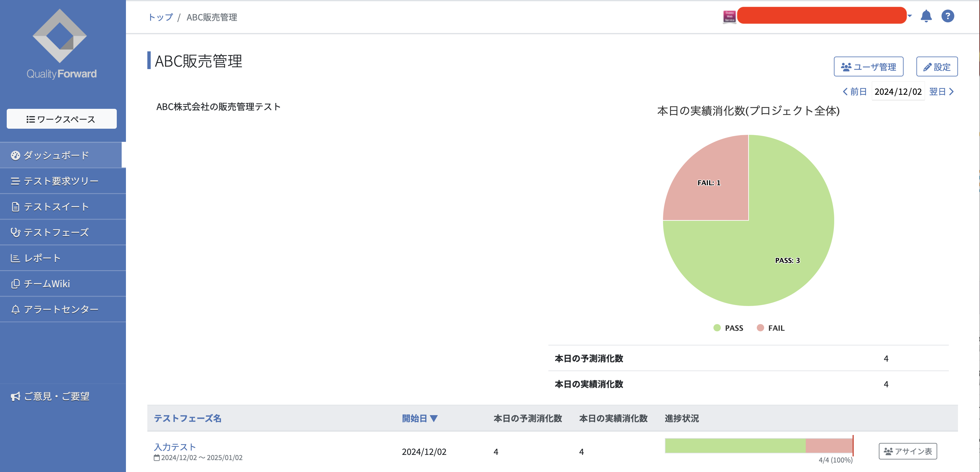Open the help question mark icon
This screenshot has height=472, width=980.
point(947,16)
